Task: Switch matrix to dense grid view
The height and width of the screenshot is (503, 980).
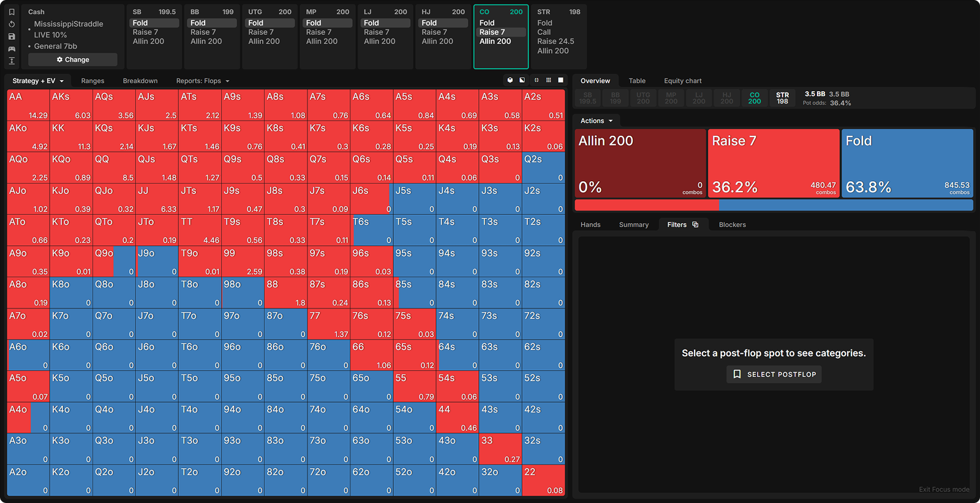Action: 548,80
